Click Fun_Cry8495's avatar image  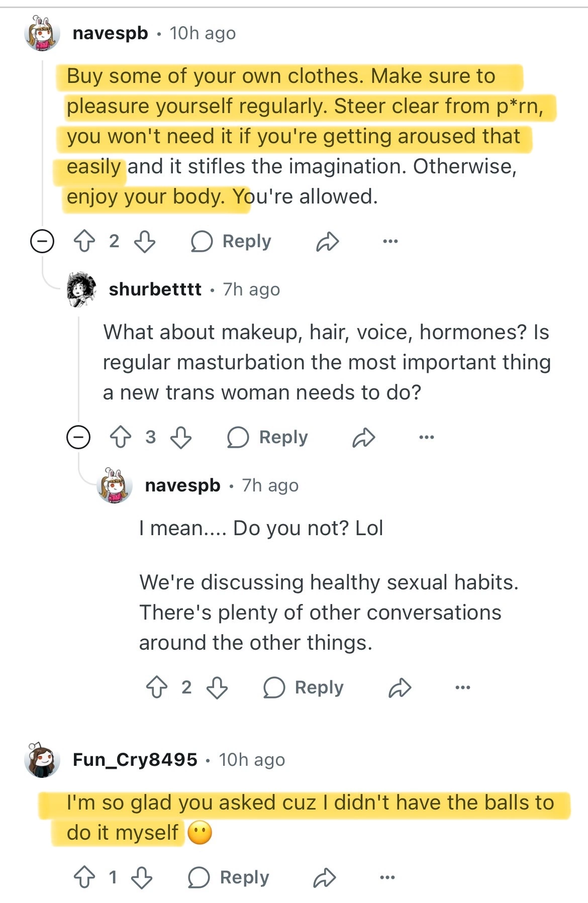(42, 759)
